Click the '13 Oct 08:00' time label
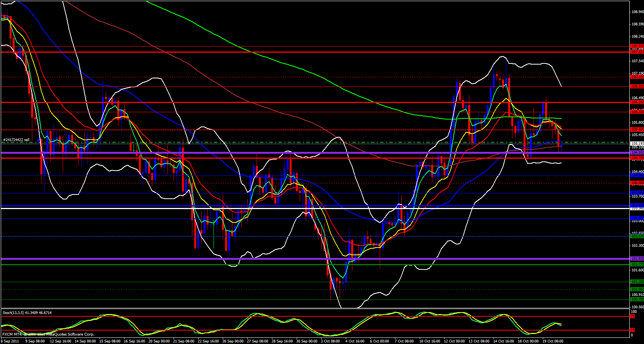Screen dimensions: 644x344 pos(479,341)
